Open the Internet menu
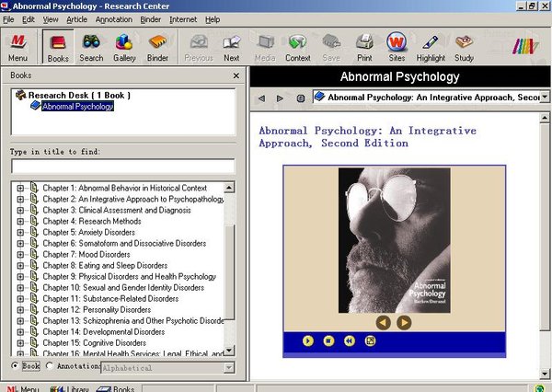Image resolution: width=552 pixels, height=392 pixels. (183, 18)
